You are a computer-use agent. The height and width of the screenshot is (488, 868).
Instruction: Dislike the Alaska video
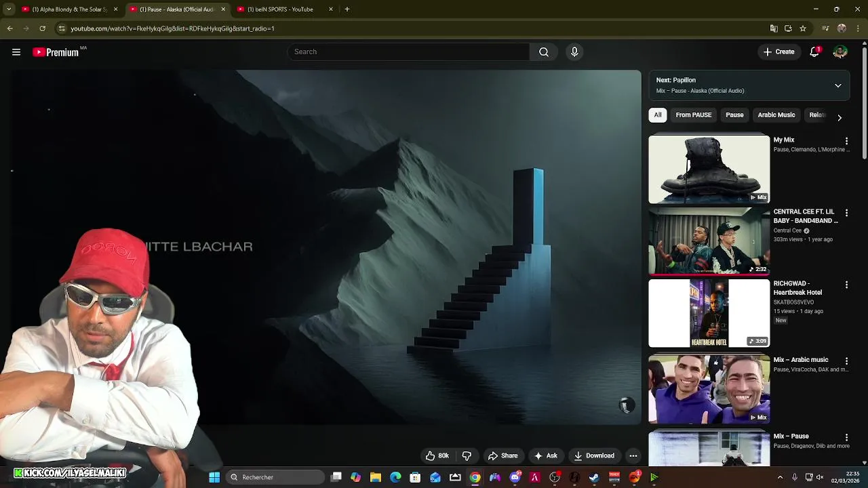tap(467, 456)
